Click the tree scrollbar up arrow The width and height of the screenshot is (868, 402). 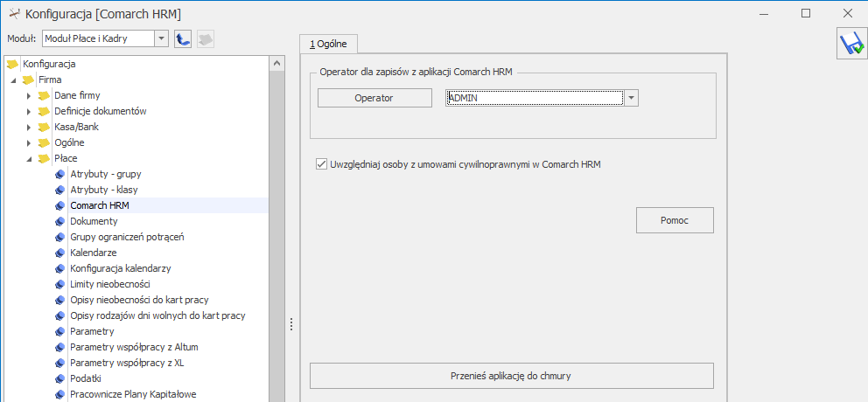pos(277,64)
